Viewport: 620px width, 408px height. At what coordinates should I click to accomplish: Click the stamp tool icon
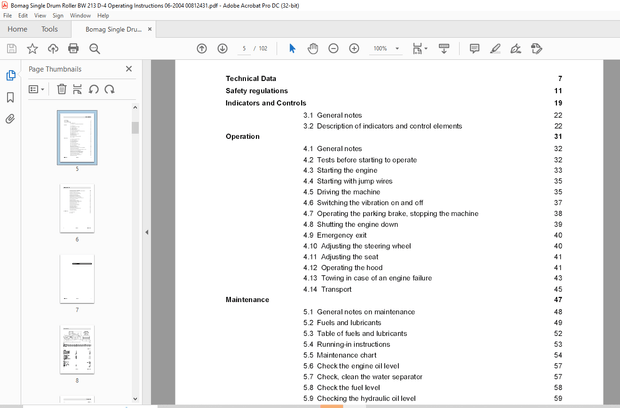coord(537,49)
